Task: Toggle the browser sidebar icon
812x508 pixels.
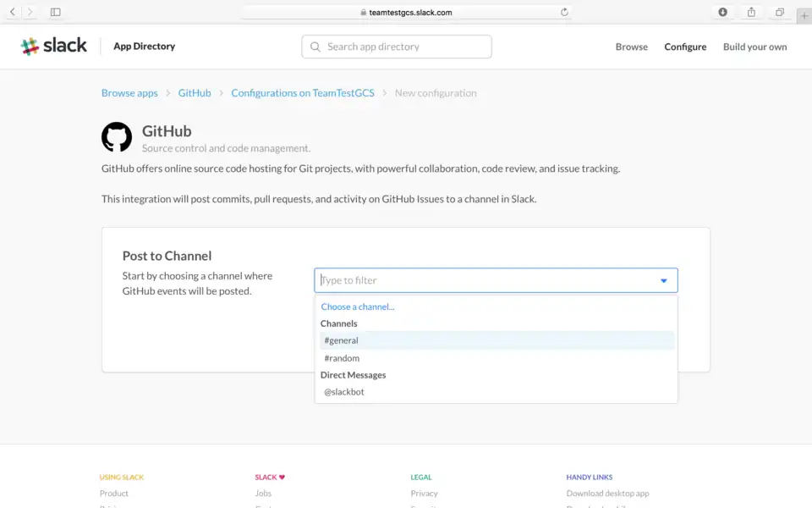Action: (56, 12)
